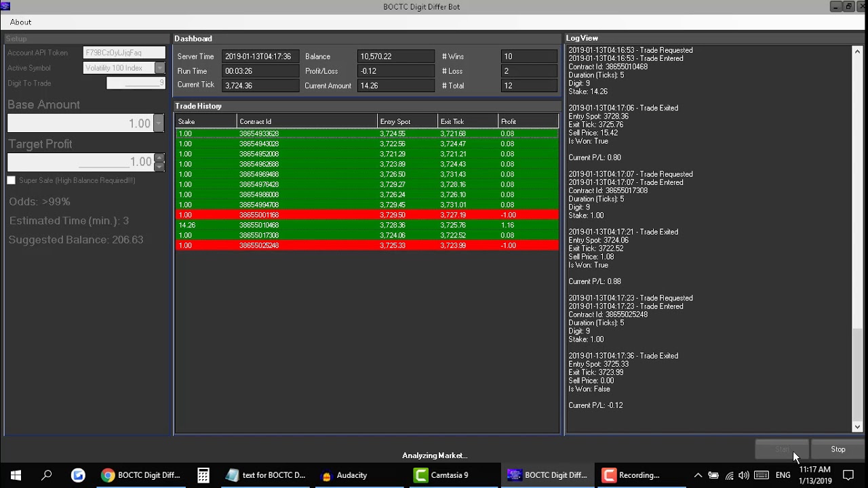This screenshot has width=868, height=488.
Task: Select trade row with contract 38655017308
Action: (x=367, y=235)
